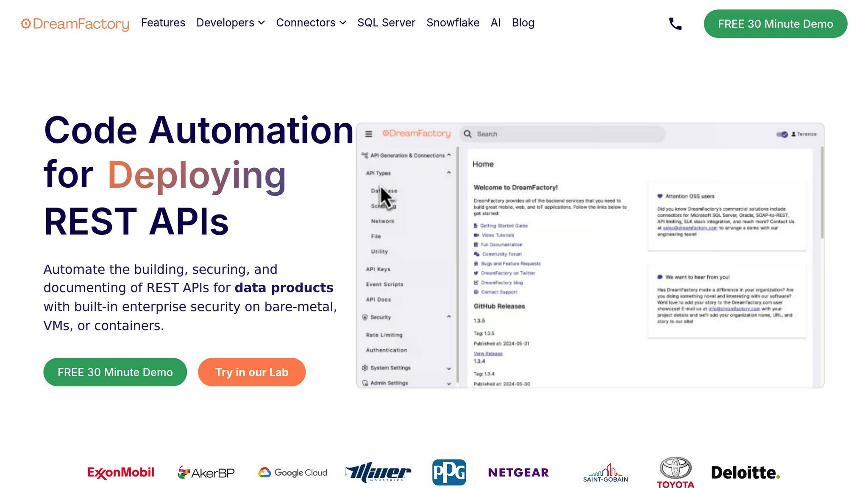Viewport: 868px width, 488px height.
Task: Open the hamburger menu in app preview
Action: pos(369,134)
